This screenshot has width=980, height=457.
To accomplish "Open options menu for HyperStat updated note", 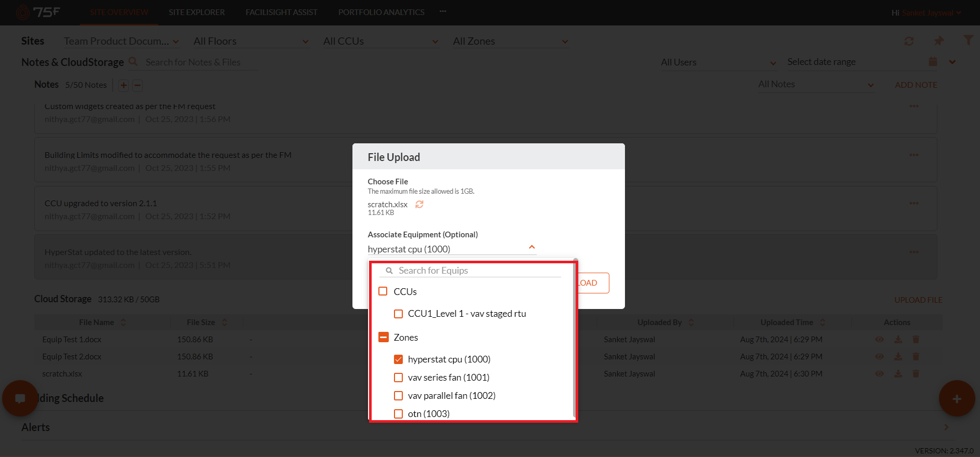I will pos(914,252).
